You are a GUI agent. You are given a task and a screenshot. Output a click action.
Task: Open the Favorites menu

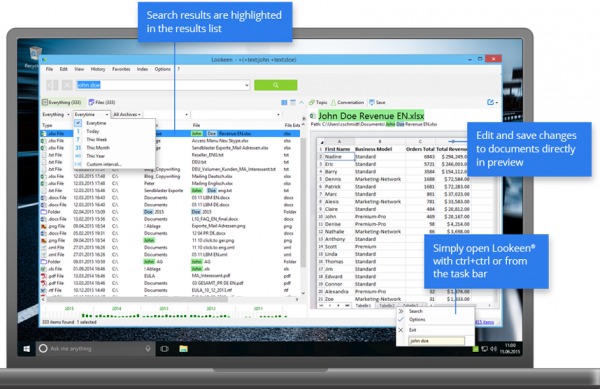point(121,69)
